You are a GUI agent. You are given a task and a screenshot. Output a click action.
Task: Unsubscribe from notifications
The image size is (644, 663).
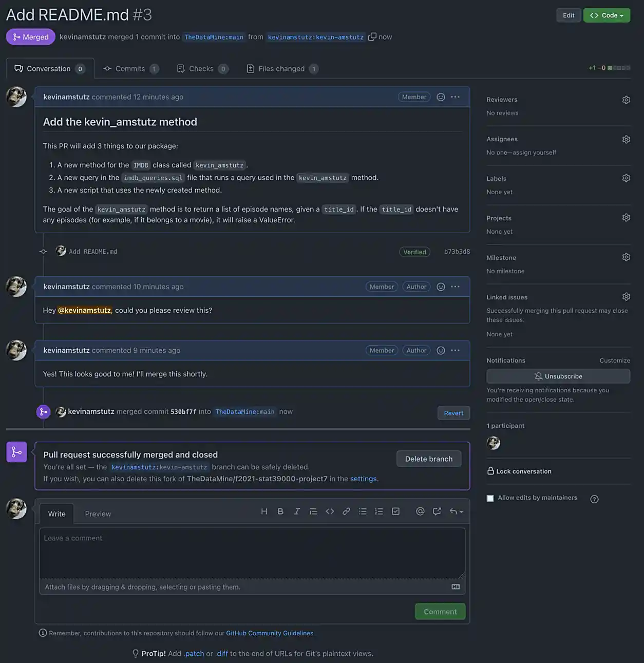tap(558, 376)
